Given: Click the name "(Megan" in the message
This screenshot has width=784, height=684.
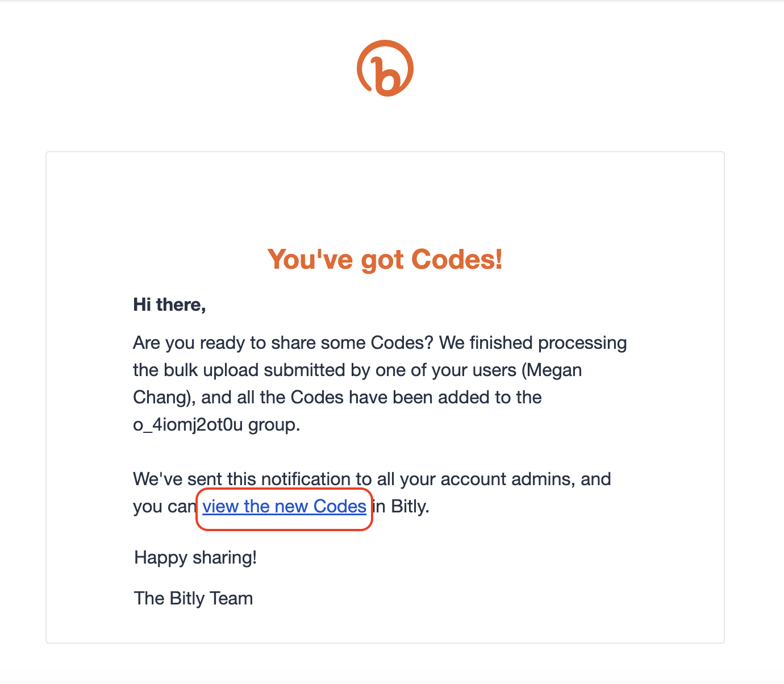Looking at the screenshot, I should (x=552, y=370).
